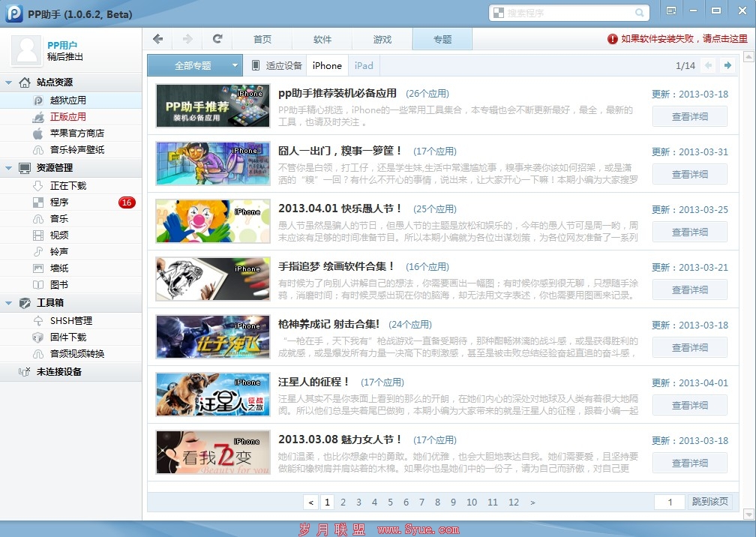Filter topics by iPhone

click(x=327, y=65)
